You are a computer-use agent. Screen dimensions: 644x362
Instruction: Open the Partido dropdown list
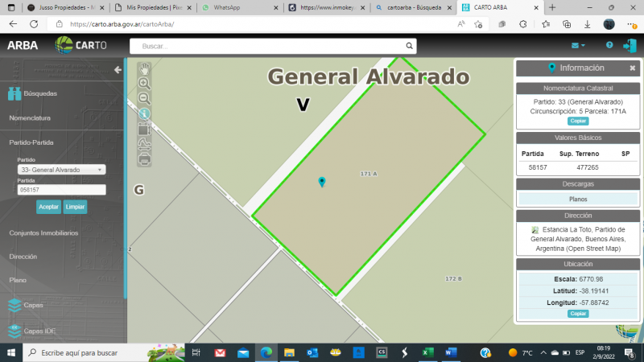(61, 170)
